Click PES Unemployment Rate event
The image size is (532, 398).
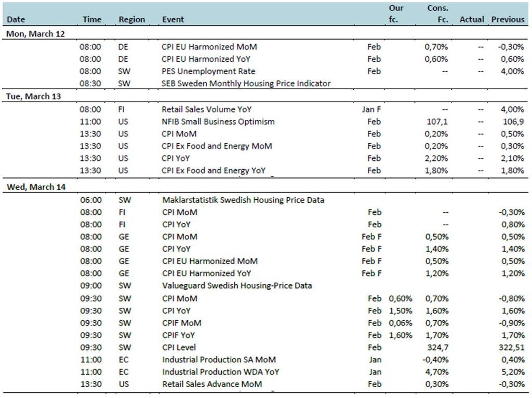click(208, 71)
